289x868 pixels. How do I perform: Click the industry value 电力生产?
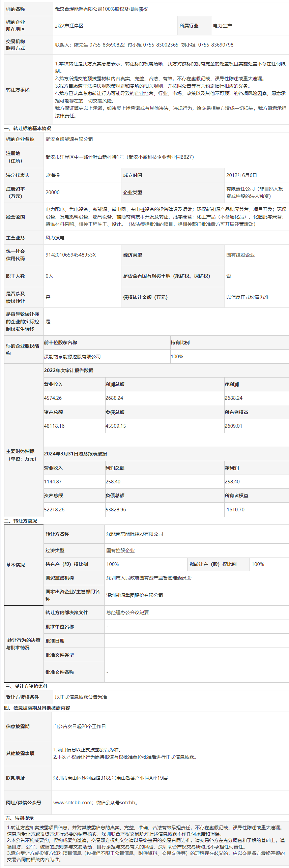click(223, 26)
